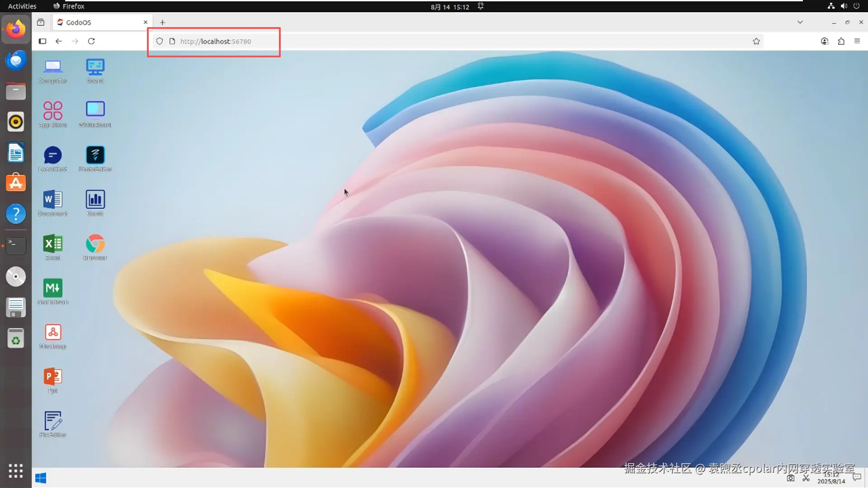Screen dimensions: 868x488
Task: Open the GodoOS taskbar message center icon
Action: [857, 477]
